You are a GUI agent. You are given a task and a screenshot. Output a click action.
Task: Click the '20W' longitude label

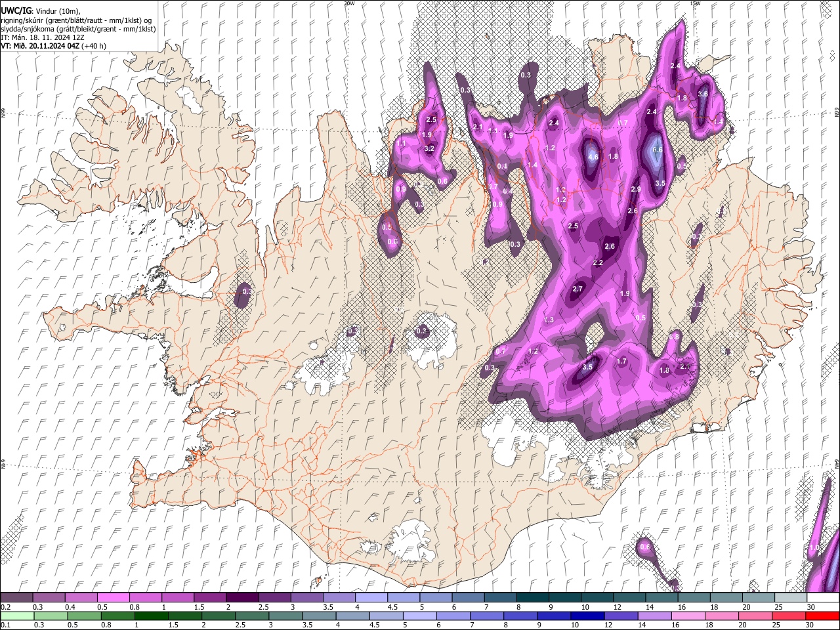pos(349,3)
